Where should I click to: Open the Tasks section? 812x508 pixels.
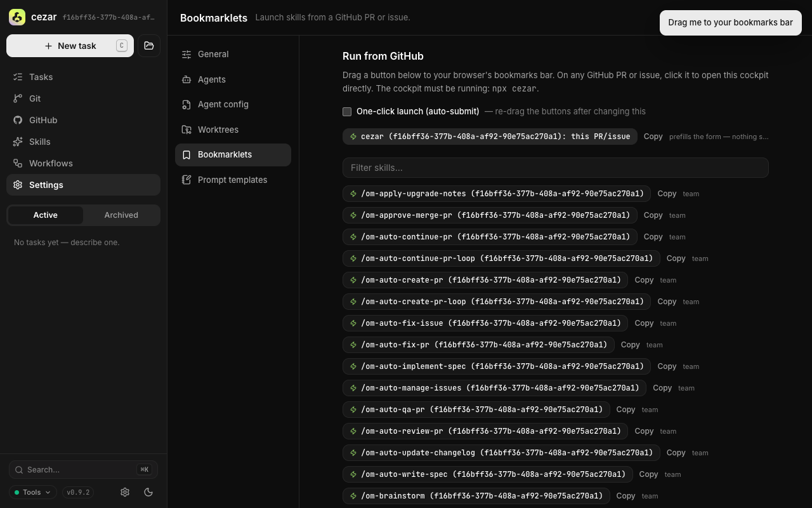point(83,77)
